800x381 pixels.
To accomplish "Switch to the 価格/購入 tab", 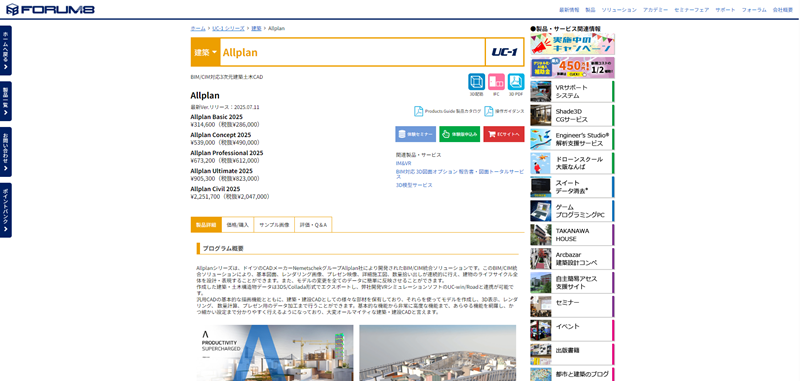I will pyautogui.click(x=238, y=224).
